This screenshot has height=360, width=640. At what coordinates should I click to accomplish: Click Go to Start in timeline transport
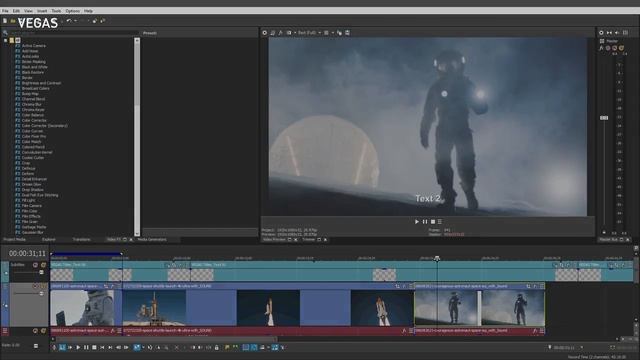[x=102, y=347]
